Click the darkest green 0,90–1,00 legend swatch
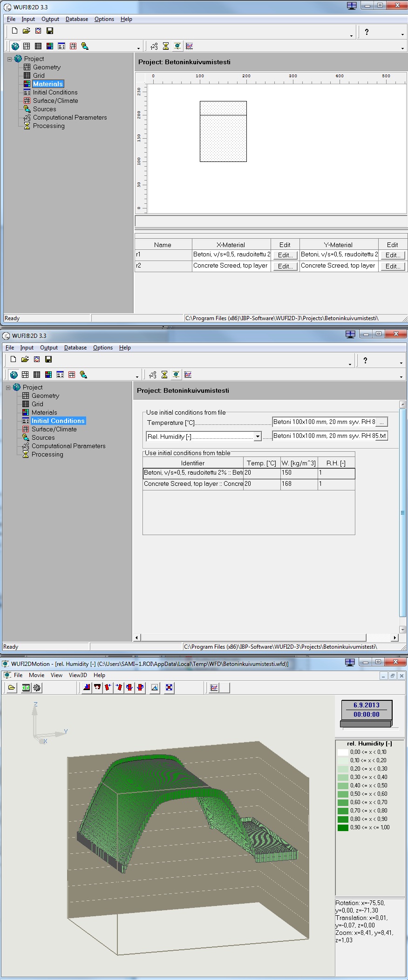 pyautogui.click(x=343, y=827)
